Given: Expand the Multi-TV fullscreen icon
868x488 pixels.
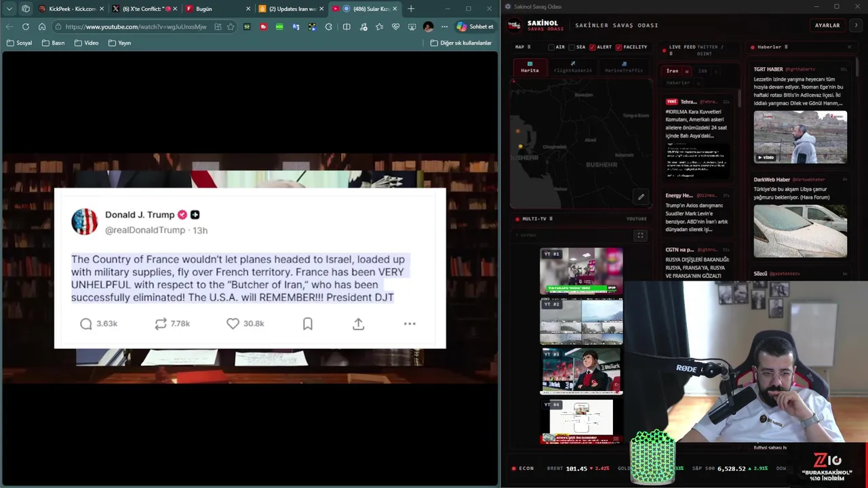Looking at the screenshot, I should (639, 235).
